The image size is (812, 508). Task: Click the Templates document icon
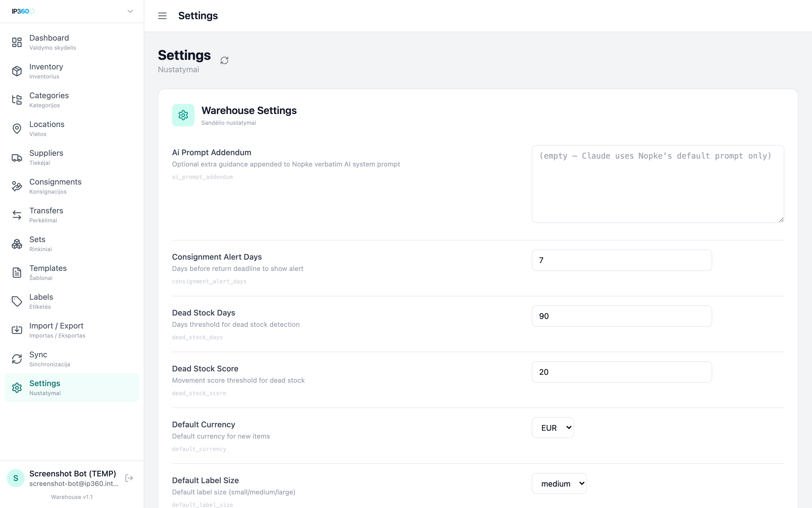coord(17,272)
